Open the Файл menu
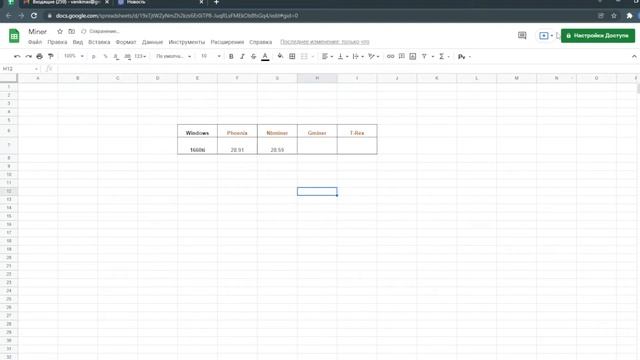The image size is (640, 360). [35, 42]
